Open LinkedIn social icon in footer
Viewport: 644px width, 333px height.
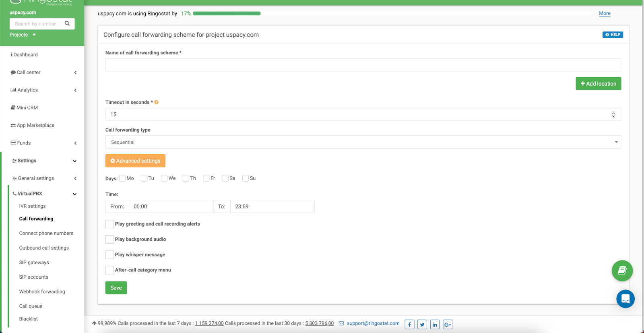tap(435, 325)
